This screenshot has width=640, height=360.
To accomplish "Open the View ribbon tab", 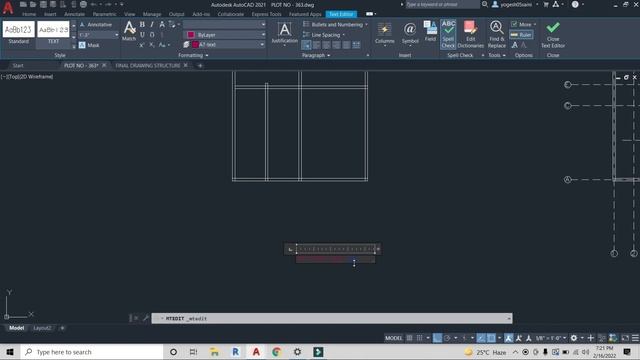I will (x=129, y=14).
